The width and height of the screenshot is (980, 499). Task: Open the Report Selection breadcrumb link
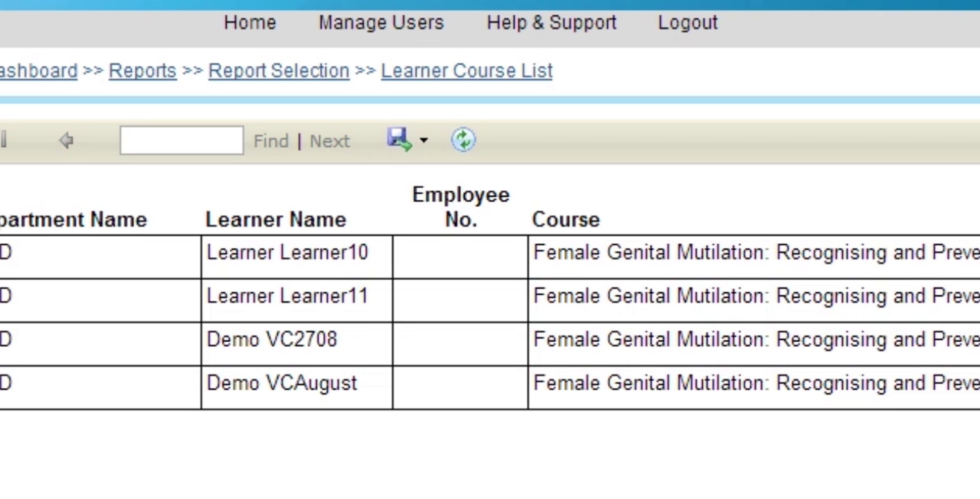click(279, 71)
